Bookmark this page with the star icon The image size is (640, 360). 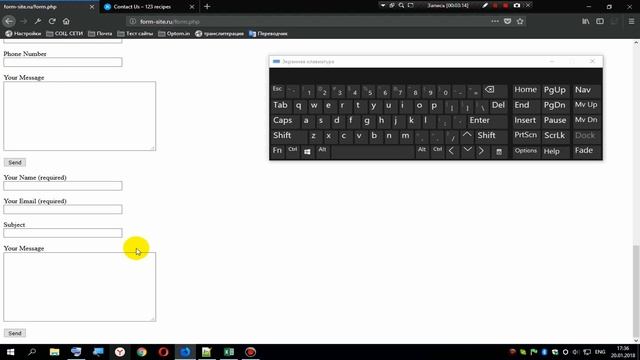tap(520, 21)
